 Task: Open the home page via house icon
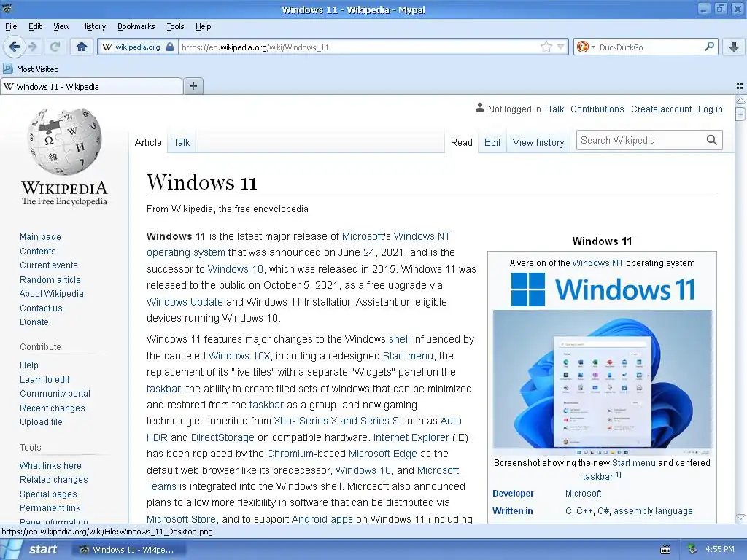coord(82,47)
